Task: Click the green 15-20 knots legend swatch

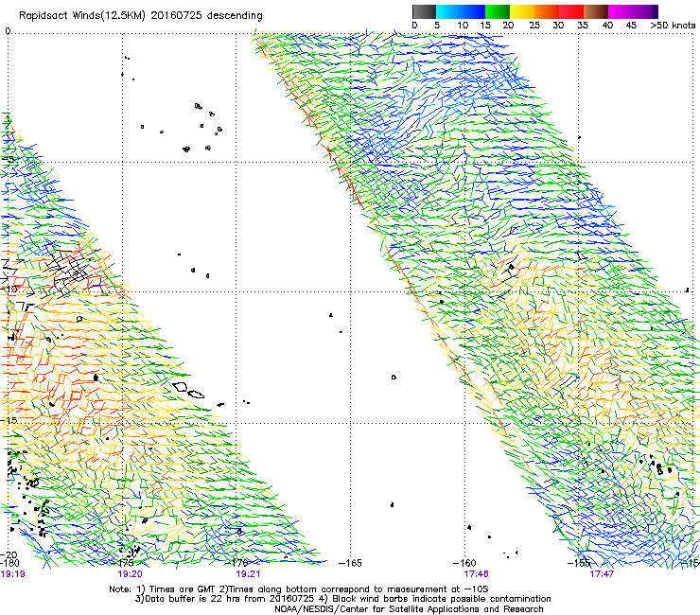Action: (x=498, y=11)
